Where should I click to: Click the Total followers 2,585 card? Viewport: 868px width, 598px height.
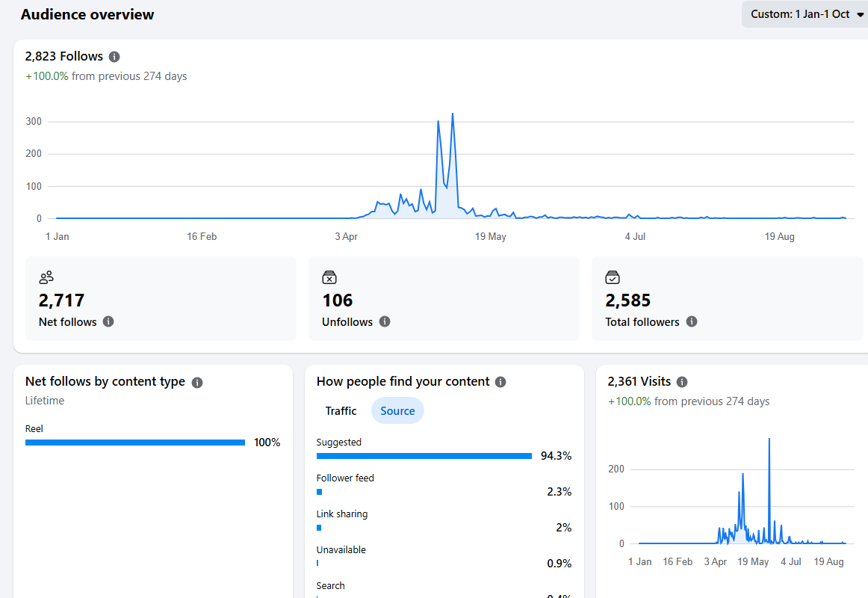tap(728, 298)
